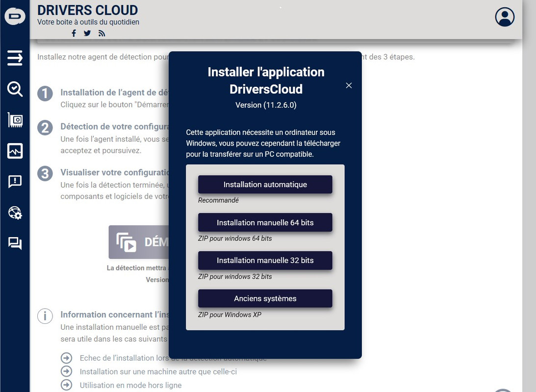
Task: Click the Version (11.2.6.0) text
Action: click(266, 105)
